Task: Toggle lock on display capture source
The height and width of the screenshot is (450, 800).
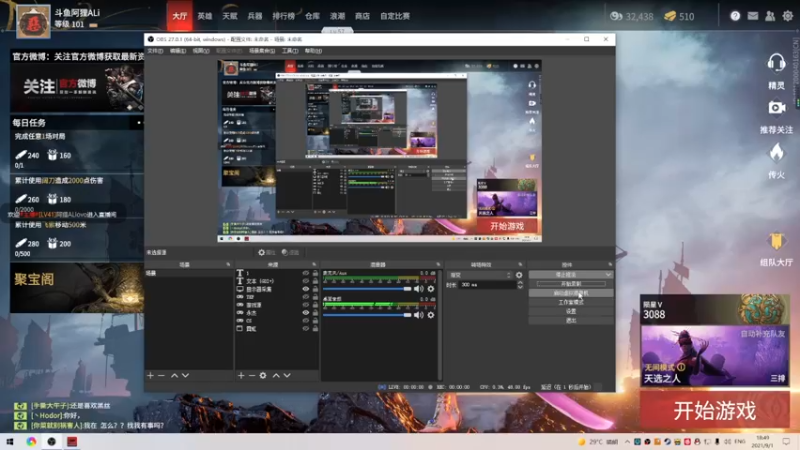Action: [x=315, y=289]
